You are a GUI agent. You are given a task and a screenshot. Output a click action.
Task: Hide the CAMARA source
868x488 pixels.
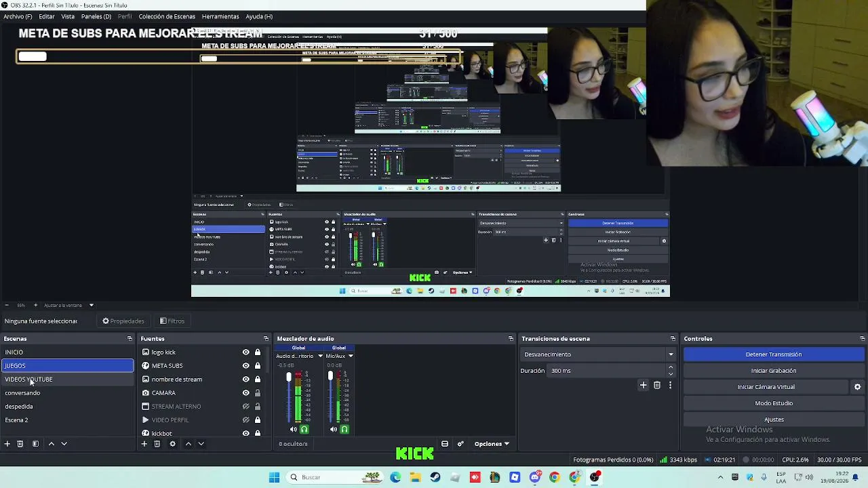245,393
